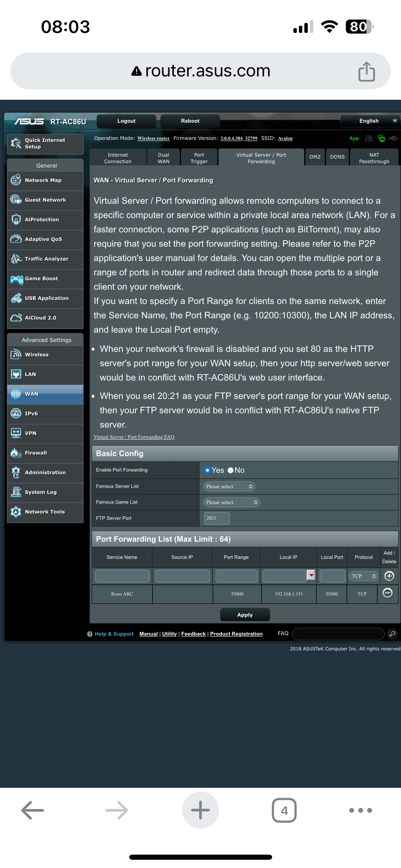Screen dimensions: 401x868
Task: Switch to the Port Trigger tab
Action: [199, 158]
